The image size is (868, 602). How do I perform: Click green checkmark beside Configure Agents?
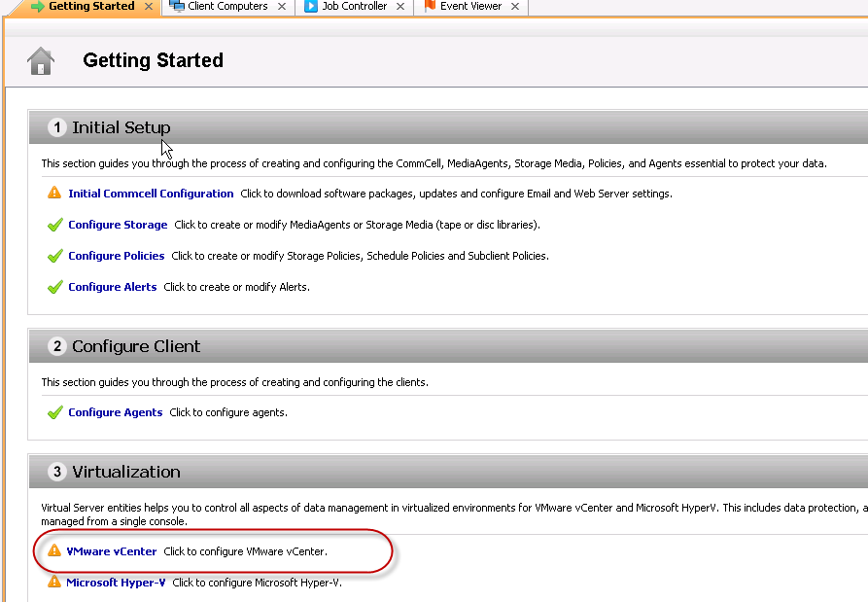(54, 413)
